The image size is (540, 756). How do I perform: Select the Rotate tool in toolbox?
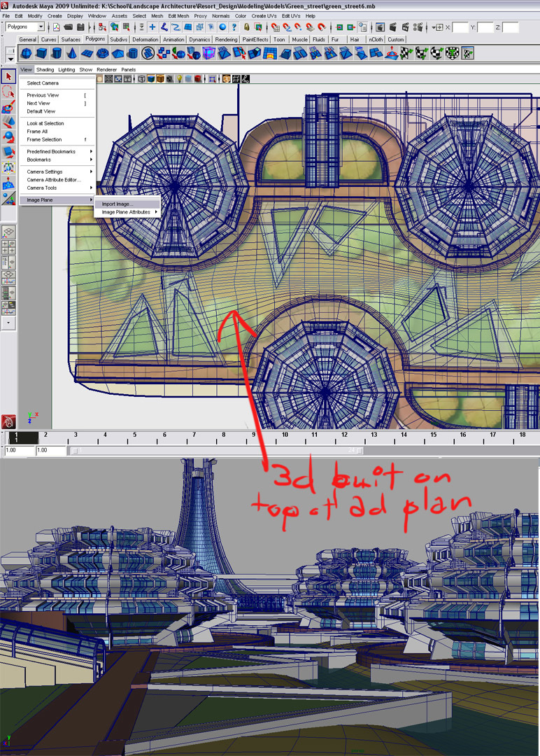coord(9,136)
